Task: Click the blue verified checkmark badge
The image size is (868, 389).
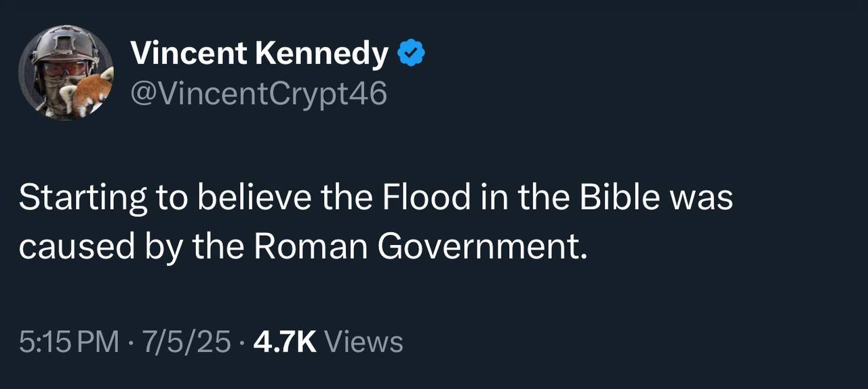Action: pos(410,54)
